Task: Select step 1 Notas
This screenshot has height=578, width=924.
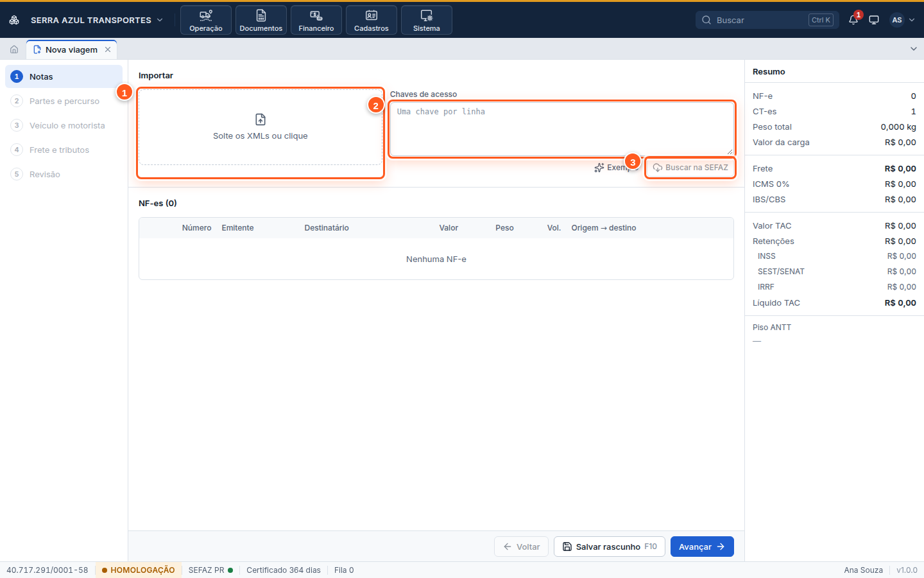Action: point(64,76)
